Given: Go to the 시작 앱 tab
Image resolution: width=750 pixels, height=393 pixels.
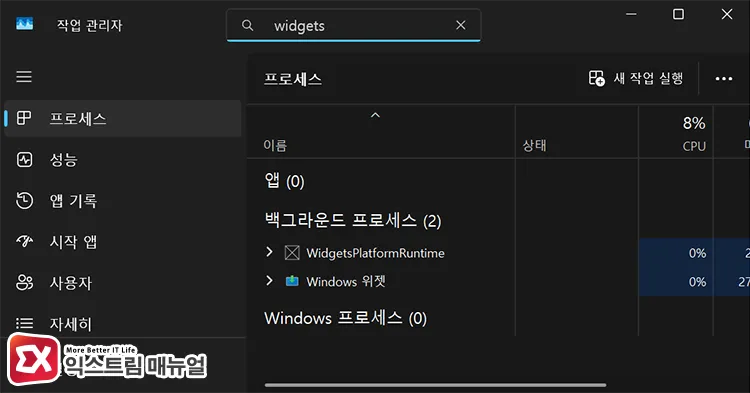Looking at the screenshot, I should [x=122, y=242].
